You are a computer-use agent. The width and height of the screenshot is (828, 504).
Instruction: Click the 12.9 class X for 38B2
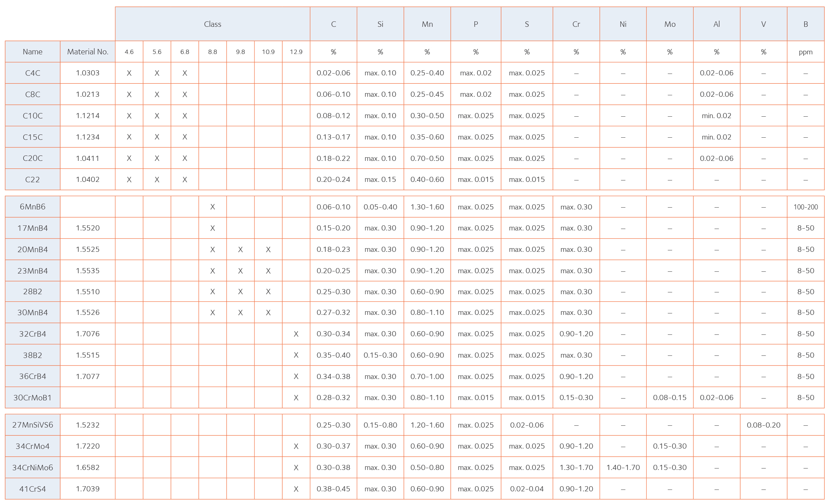(296, 355)
